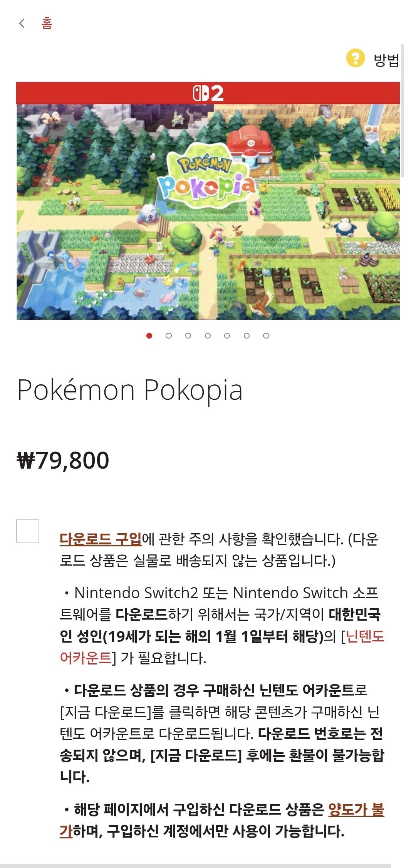Viewport: 416px width, 868px height.
Task: Tap the 방법 help label
Action: pyautogui.click(x=386, y=60)
